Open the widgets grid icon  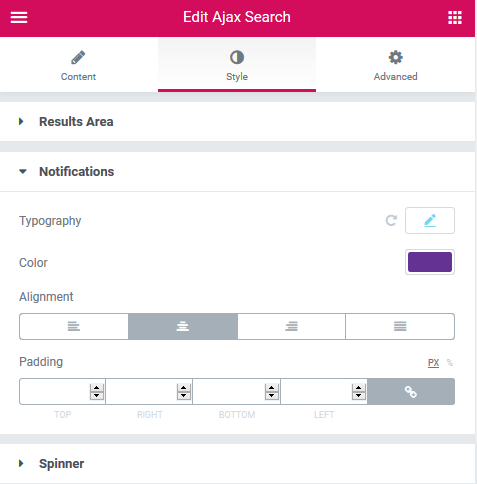pos(455,17)
